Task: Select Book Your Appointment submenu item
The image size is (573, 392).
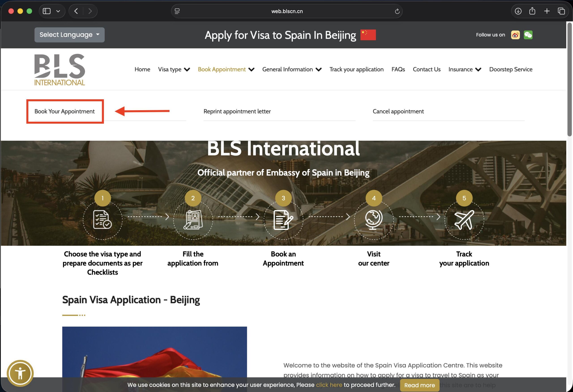Action: coord(65,111)
